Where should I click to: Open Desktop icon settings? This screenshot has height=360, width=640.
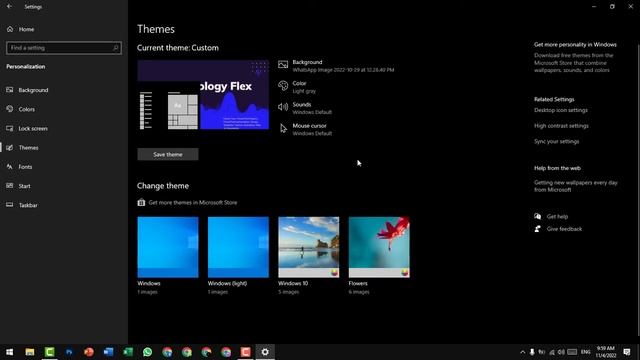(x=561, y=110)
